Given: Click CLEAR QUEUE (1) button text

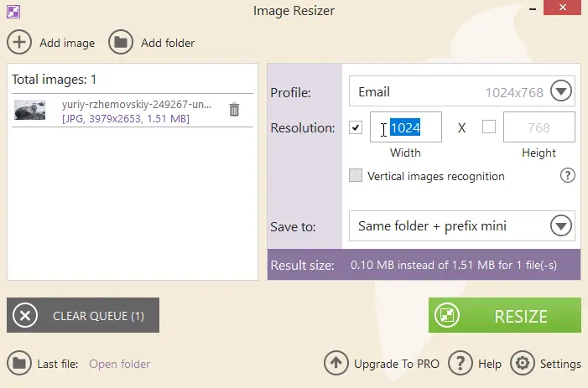Looking at the screenshot, I should [99, 316].
